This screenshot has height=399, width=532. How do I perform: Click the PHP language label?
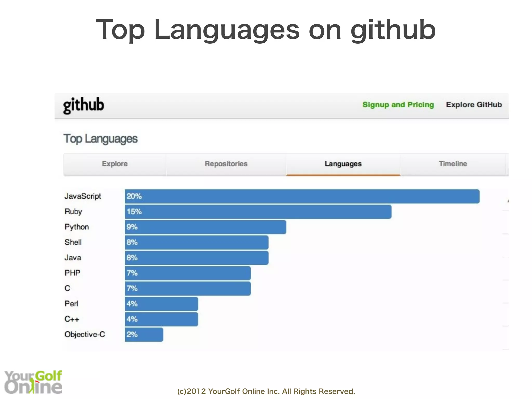[x=72, y=273]
